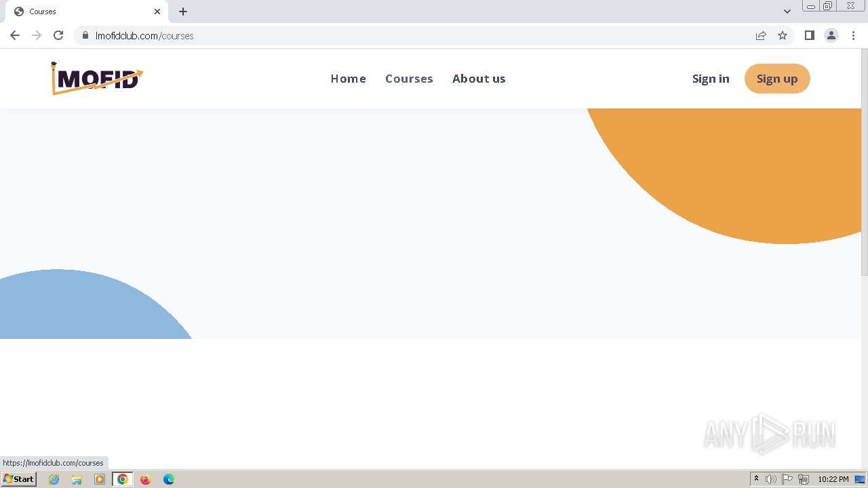
Task: Open the Home nav link
Action: (349, 79)
